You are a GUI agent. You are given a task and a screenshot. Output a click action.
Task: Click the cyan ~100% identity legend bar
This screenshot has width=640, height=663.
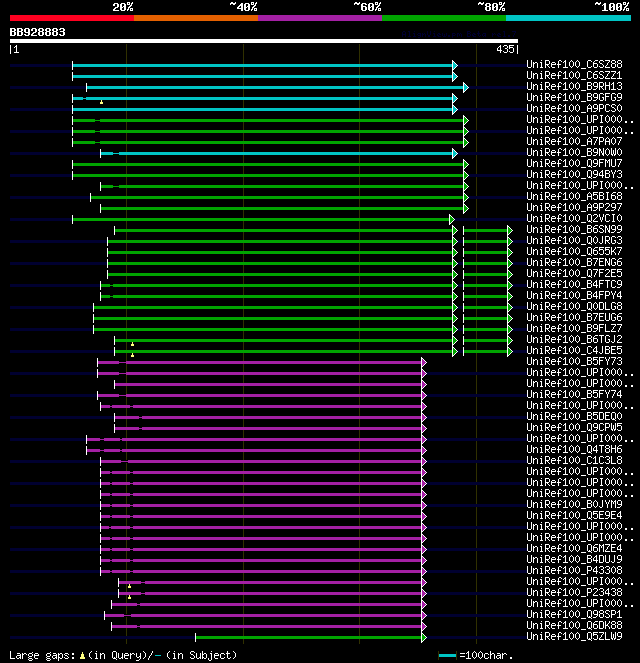[x=568, y=18]
